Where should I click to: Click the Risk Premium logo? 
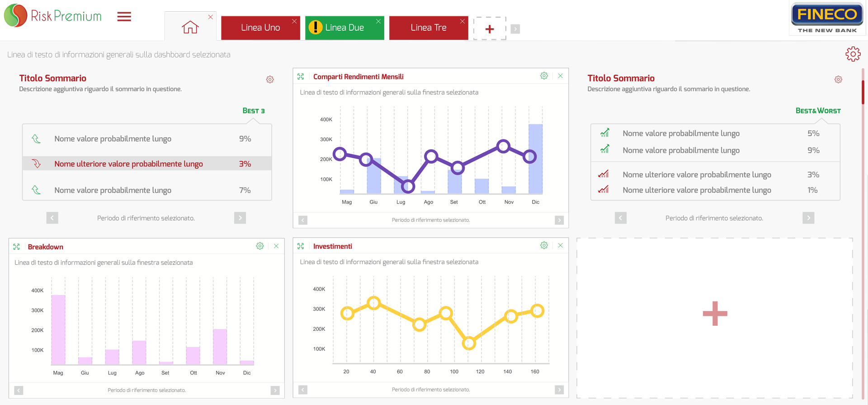click(x=53, y=16)
